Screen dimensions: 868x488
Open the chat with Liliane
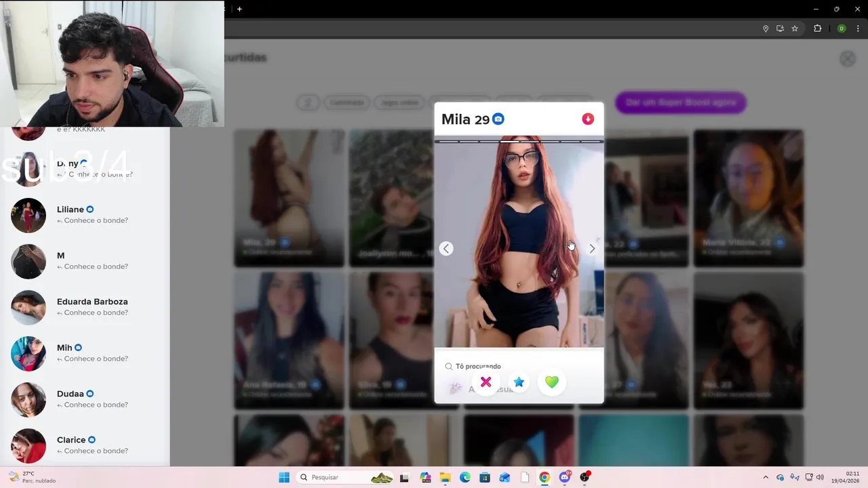(85, 215)
